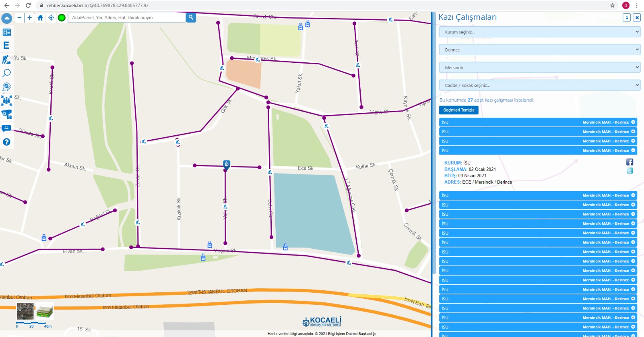Open the Derince district dropdown
Viewport: 644px width, 337px height.
(540, 50)
